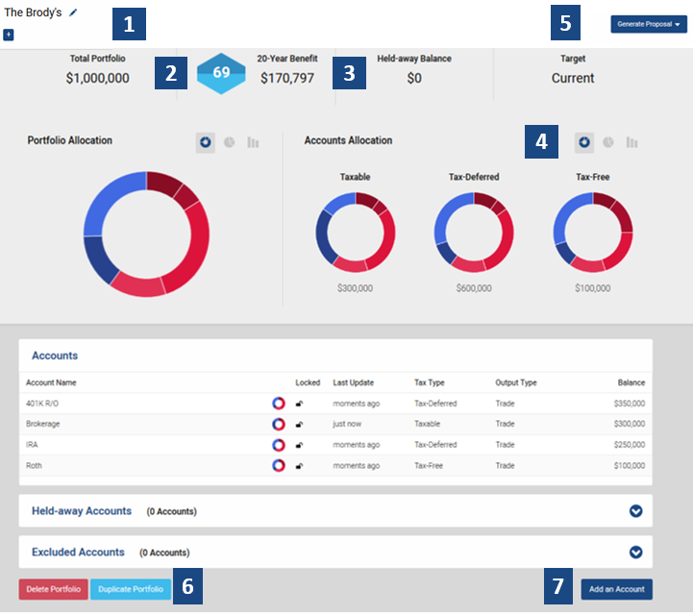Expand the Excluded Accounts section
Screen dimensions: 693x616
pos(635,552)
